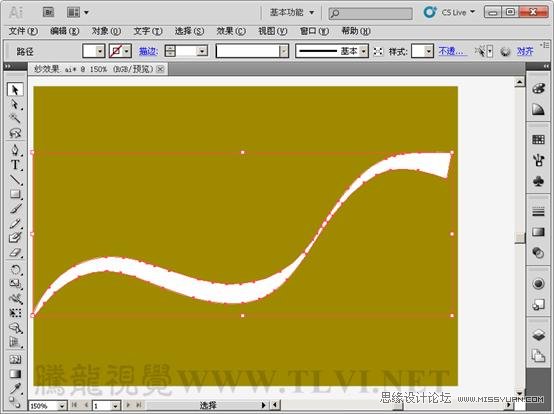The image size is (554, 414).
Task: Pick the Direct Selection tool
Action: (15, 104)
